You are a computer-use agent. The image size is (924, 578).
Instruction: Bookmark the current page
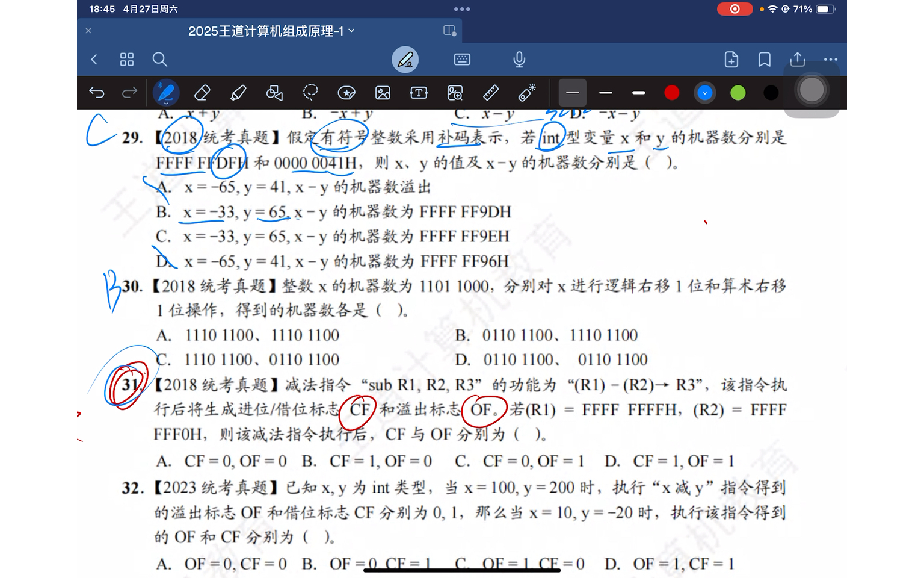click(765, 59)
